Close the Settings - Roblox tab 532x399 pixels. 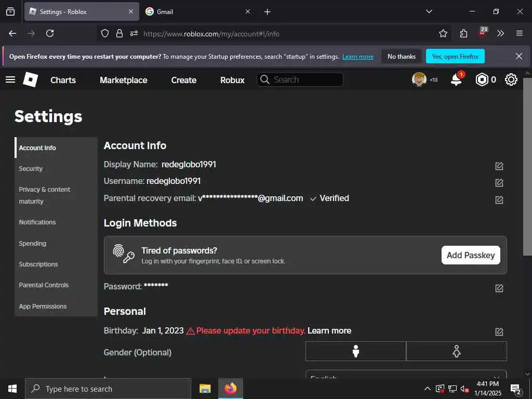131,11
